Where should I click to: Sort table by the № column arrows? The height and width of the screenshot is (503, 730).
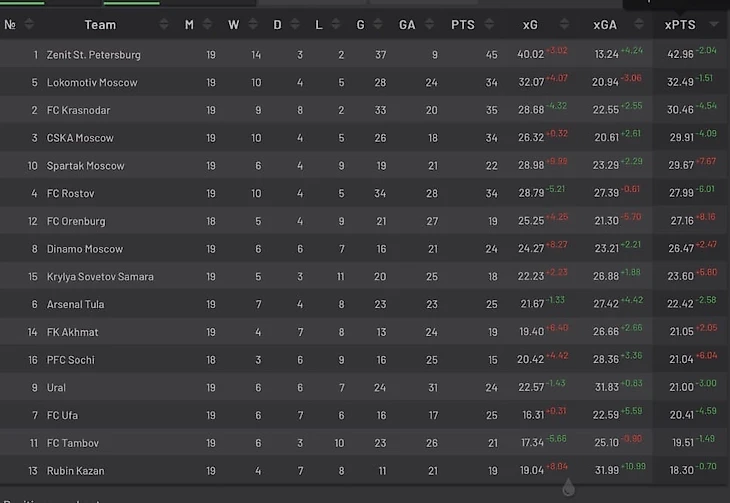coord(29,24)
